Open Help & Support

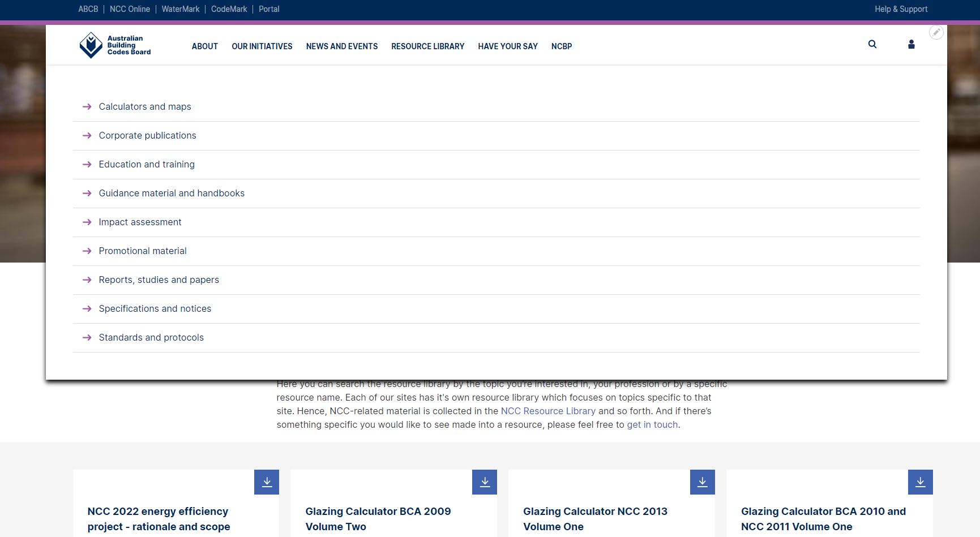click(x=900, y=9)
